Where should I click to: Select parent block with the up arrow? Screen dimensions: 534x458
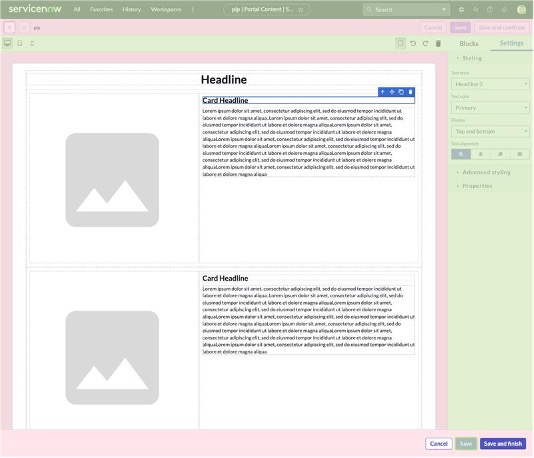click(382, 92)
